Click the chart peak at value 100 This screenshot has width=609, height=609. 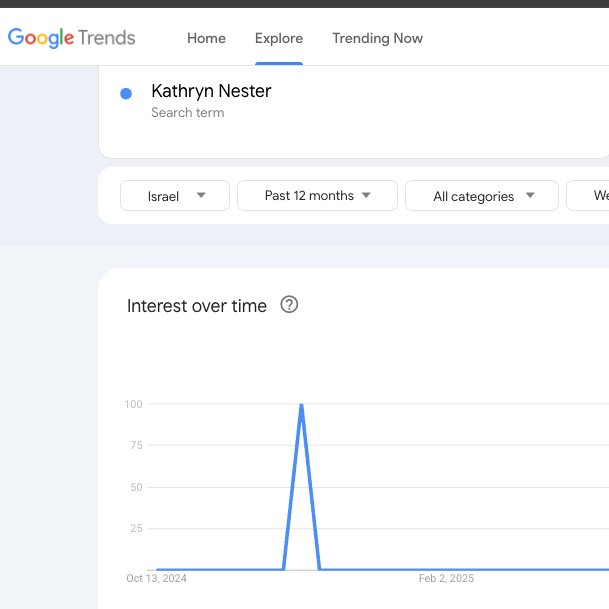(x=301, y=405)
